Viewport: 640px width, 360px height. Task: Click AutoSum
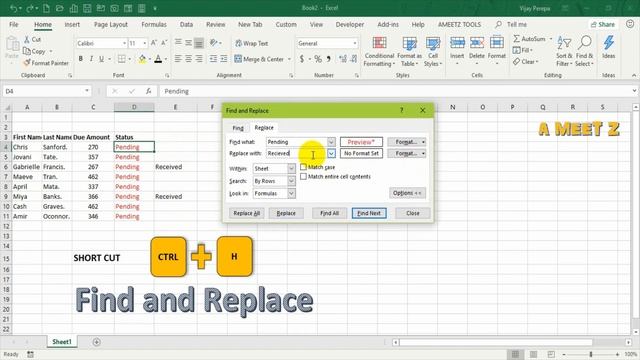pos(529,39)
